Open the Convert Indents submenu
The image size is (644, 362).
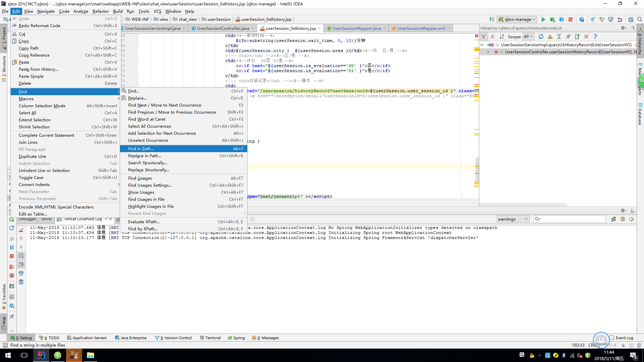[65, 185]
